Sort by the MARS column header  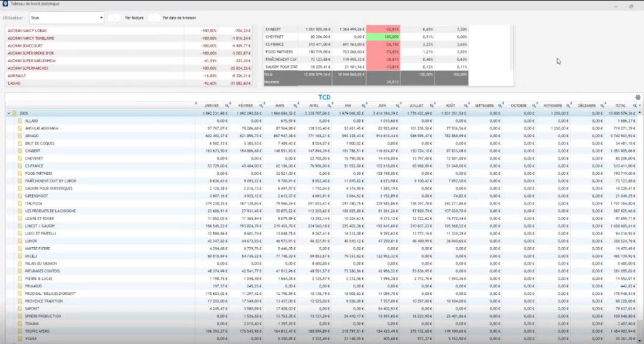(280, 106)
